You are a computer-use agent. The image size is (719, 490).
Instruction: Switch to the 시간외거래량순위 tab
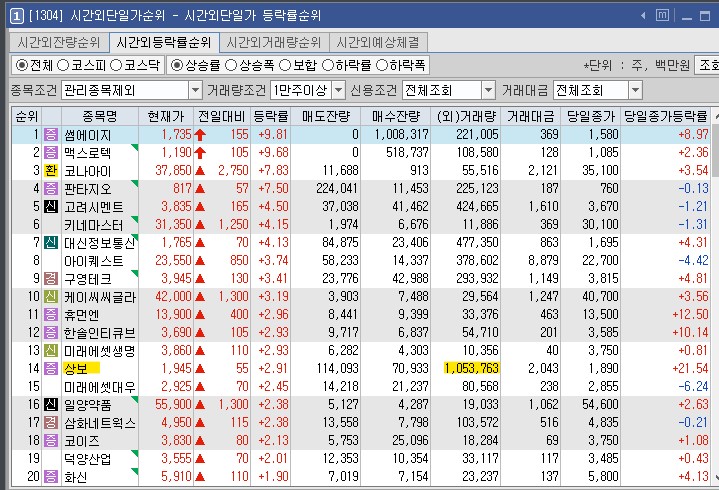[x=274, y=43]
